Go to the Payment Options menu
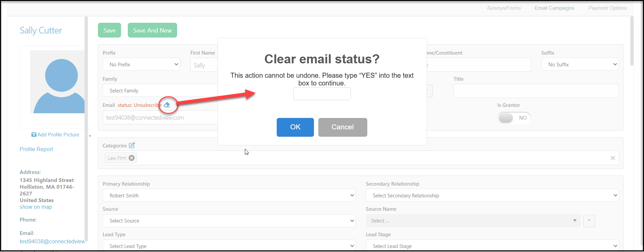This screenshot has width=644, height=252. click(607, 8)
